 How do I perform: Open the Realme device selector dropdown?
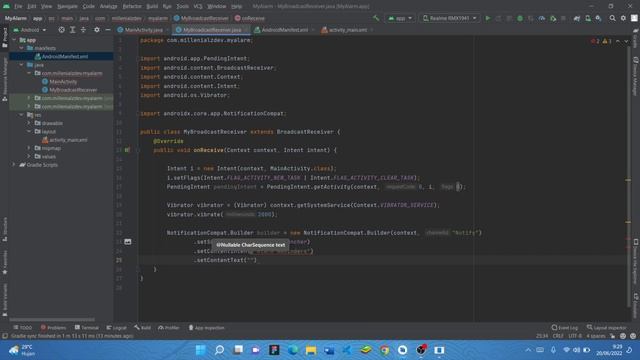coord(449,18)
